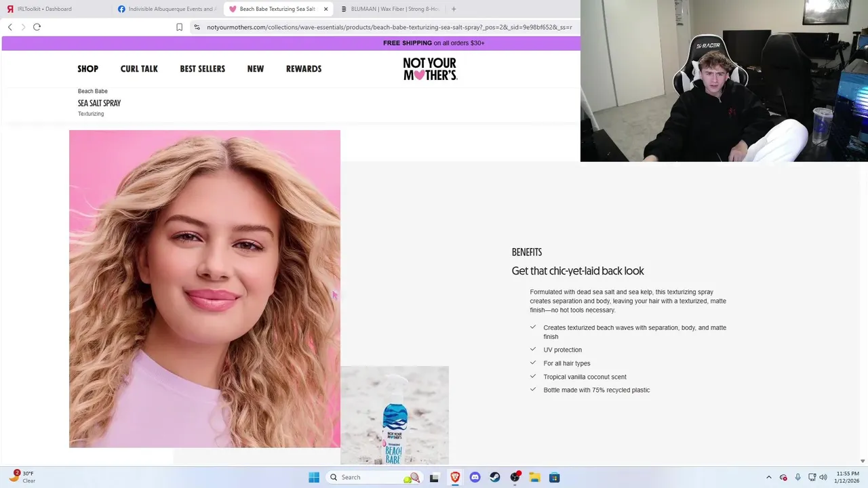Click the 'UV protection' benefit text

pos(563,350)
